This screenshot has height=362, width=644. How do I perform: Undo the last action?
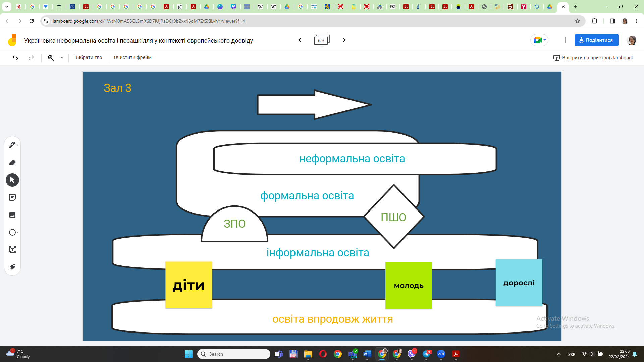pyautogui.click(x=15, y=58)
